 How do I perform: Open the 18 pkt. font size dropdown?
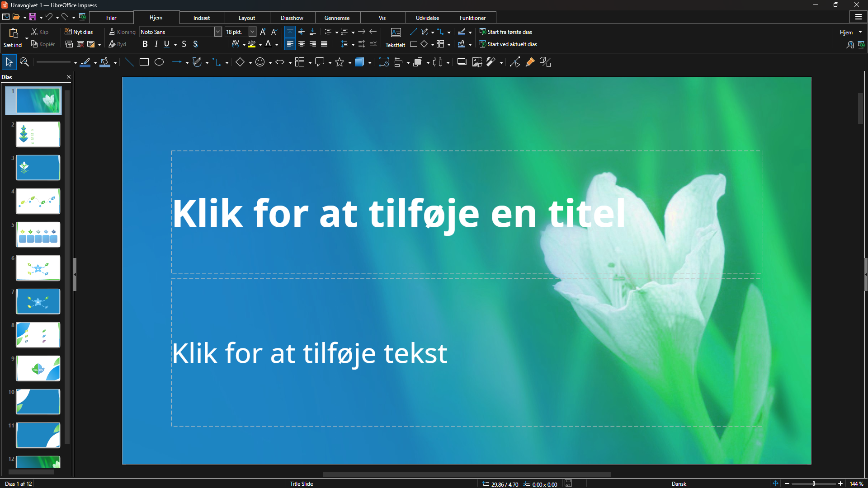(x=252, y=32)
